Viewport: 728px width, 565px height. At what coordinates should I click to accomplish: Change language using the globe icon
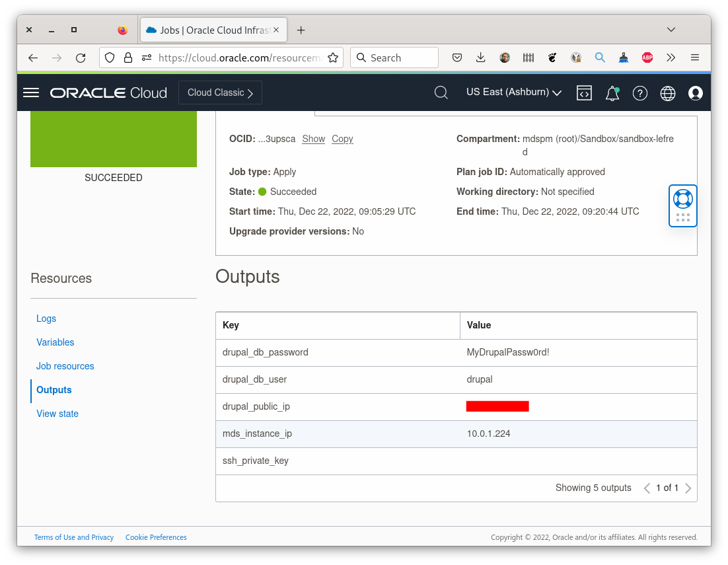tap(667, 93)
